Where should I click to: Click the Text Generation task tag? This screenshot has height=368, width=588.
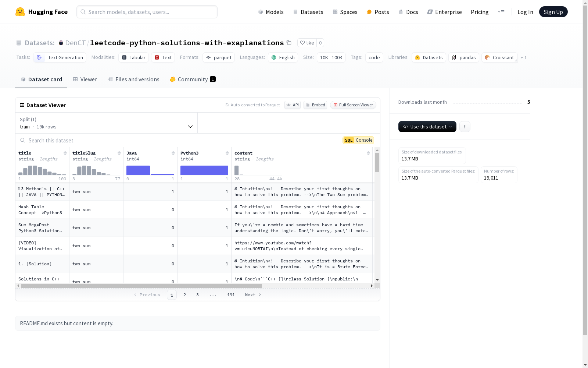(x=60, y=57)
